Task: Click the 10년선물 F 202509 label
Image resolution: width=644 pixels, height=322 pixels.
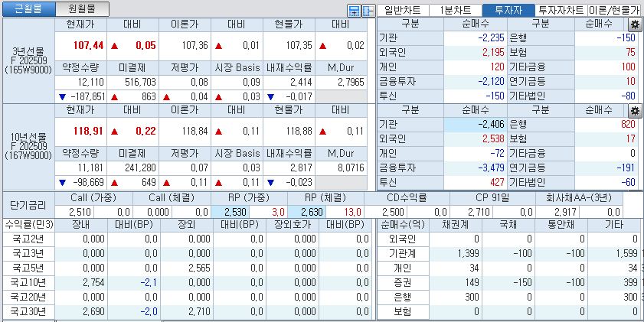Action: [28, 148]
